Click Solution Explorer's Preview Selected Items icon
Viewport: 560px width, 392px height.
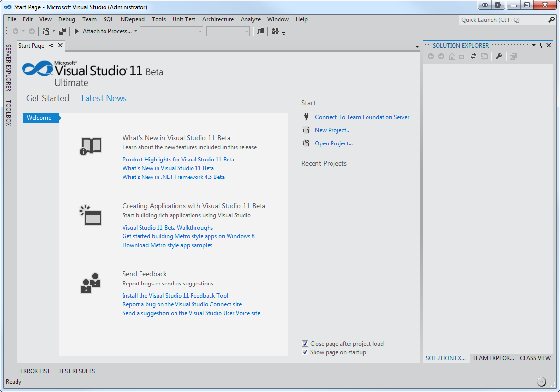click(x=513, y=56)
